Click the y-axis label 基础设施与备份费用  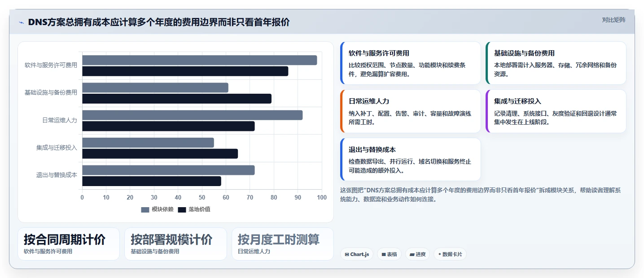pos(51,93)
